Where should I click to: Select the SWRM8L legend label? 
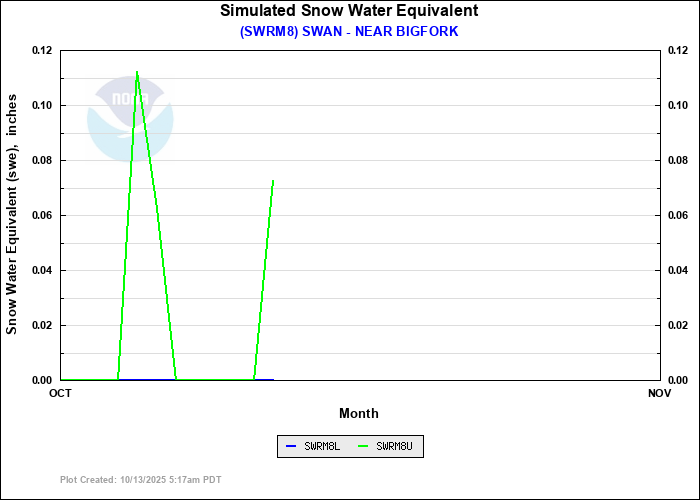(x=322, y=446)
